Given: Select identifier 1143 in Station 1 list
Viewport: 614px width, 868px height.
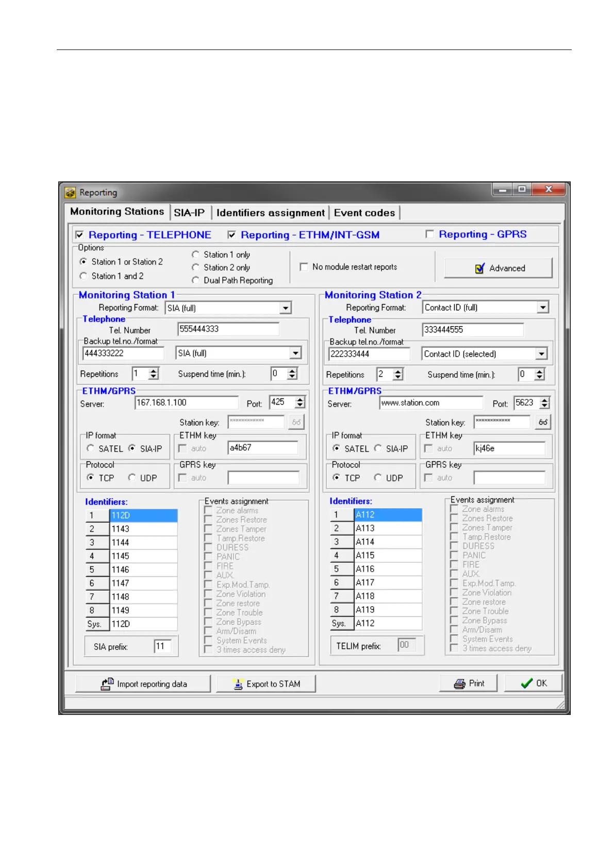Looking at the screenshot, I should click(144, 529).
